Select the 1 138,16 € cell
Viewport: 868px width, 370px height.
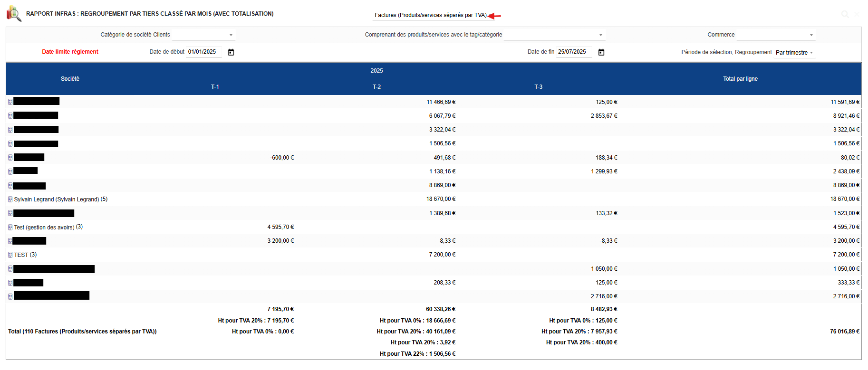coord(442,171)
